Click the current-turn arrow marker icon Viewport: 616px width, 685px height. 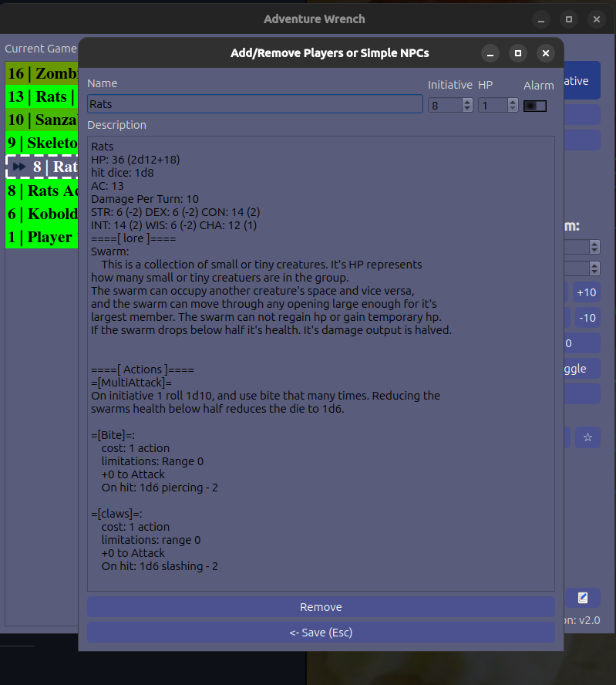19,167
